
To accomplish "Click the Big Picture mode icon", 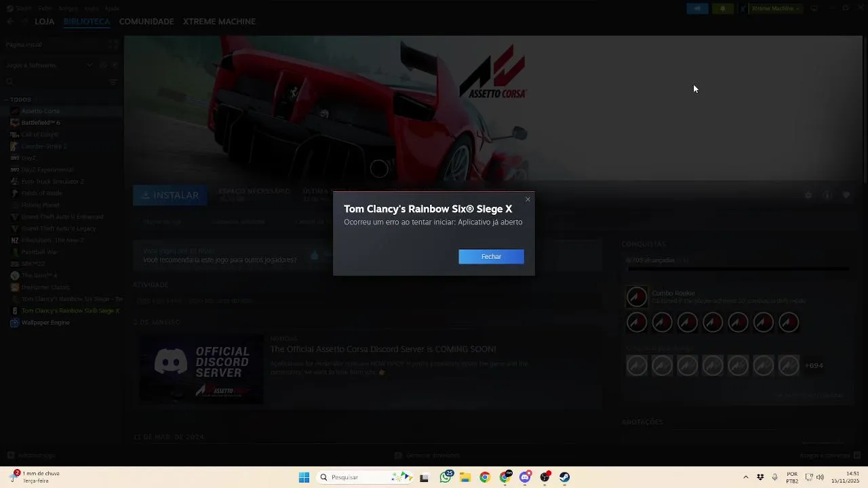I will [814, 8].
